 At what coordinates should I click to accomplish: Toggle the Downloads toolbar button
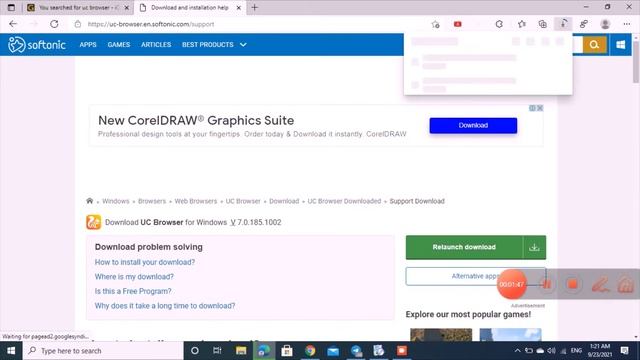point(563,24)
